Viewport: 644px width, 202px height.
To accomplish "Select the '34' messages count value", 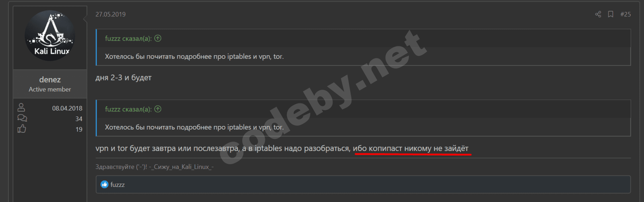I will pyautogui.click(x=79, y=119).
